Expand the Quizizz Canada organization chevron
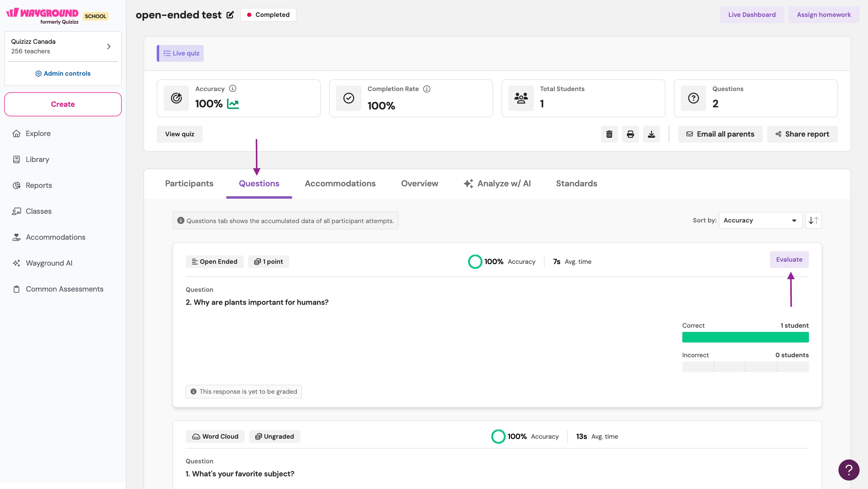868x489 pixels. point(108,46)
